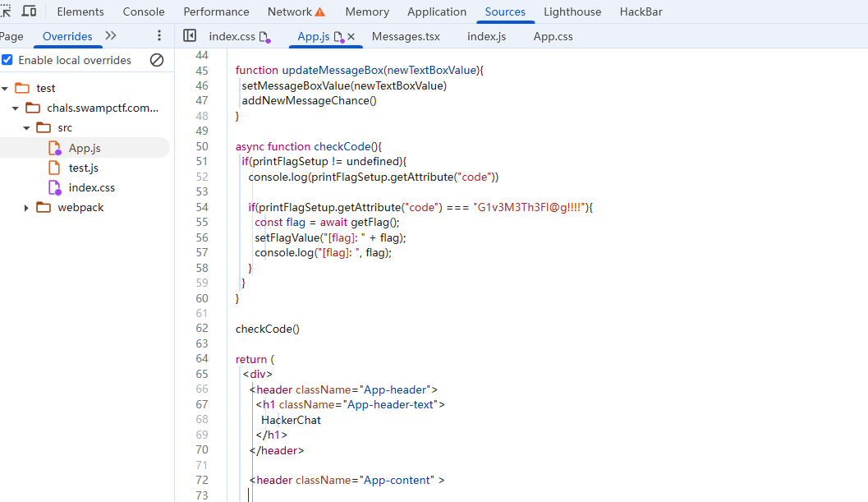Click the Network tab warning icon
Screen dimensions: 868x502
pyautogui.click(x=320, y=12)
